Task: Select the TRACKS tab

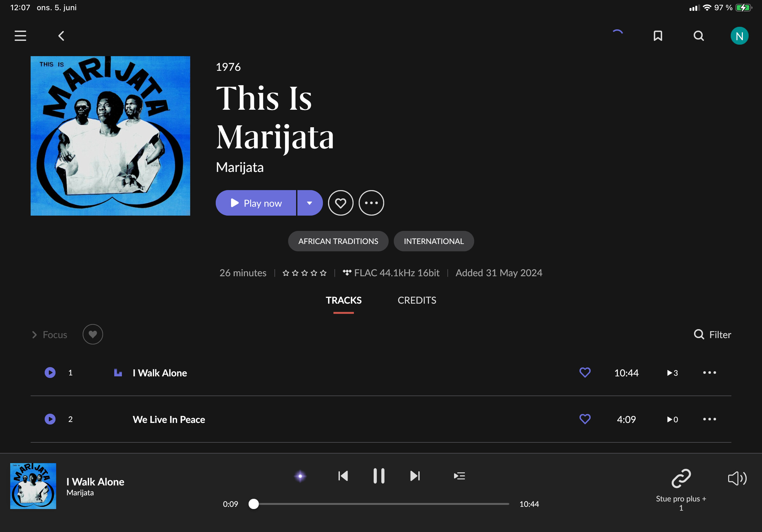Action: [x=343, y=300]
